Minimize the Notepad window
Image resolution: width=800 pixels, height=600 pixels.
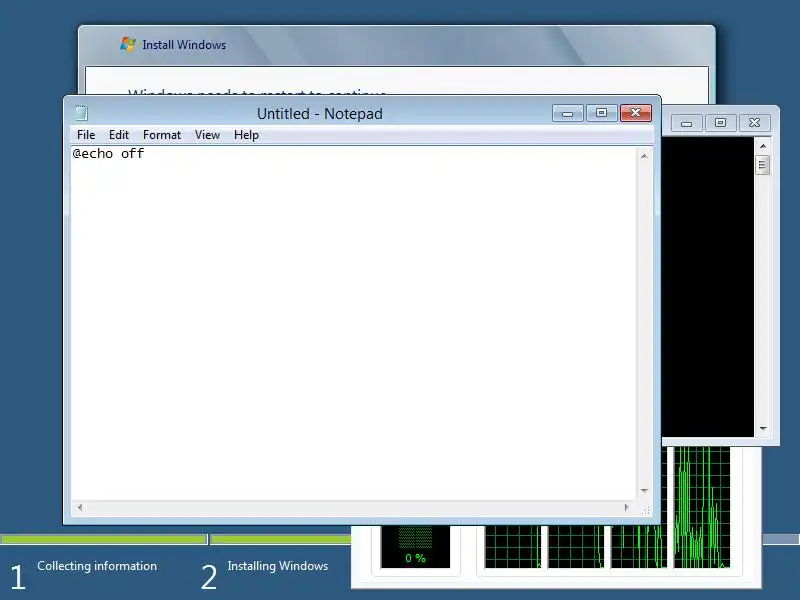[567, 113]
